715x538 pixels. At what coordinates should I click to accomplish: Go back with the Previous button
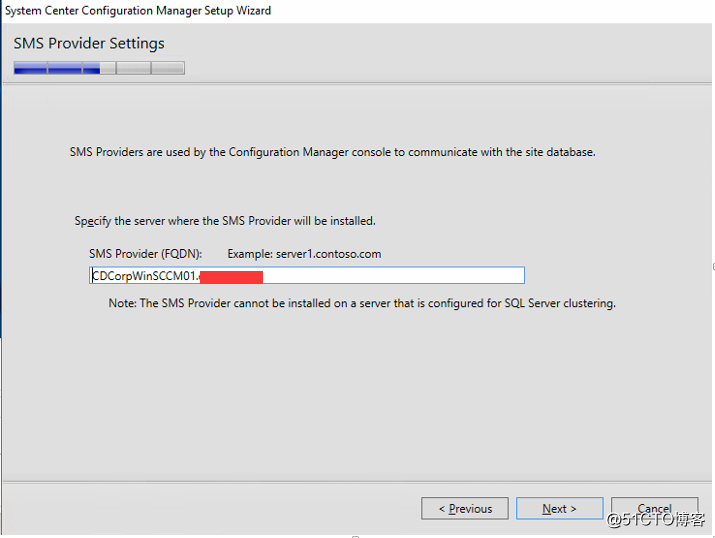[x=465, y=508]
